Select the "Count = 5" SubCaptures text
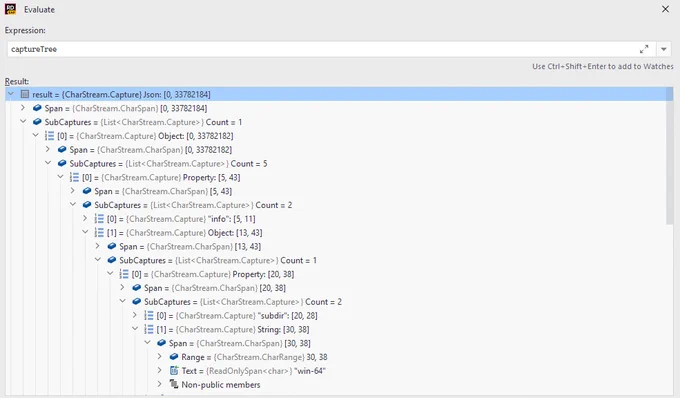This screenshot has width=680, height=398. click(249, 163)
